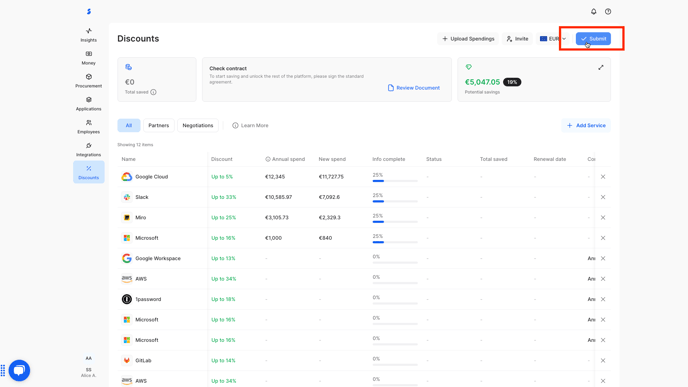
Task: Click the help question mark icon
Action: click(608, 11)
